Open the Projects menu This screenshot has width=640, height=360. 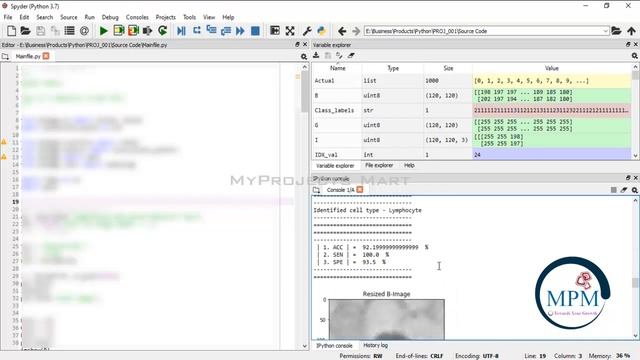click(x=165, y=17)
